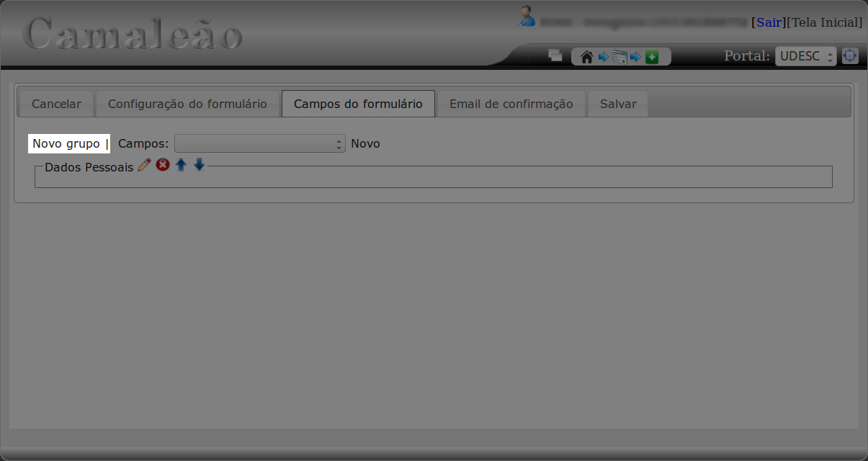Click the Novo grupo link
The height and width of the screenshot is (461, 868).
[x=66, y=143]
